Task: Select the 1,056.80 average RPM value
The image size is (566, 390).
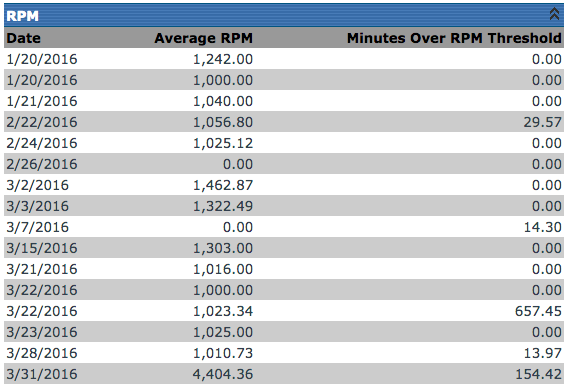Action: [x=223, y=122]
